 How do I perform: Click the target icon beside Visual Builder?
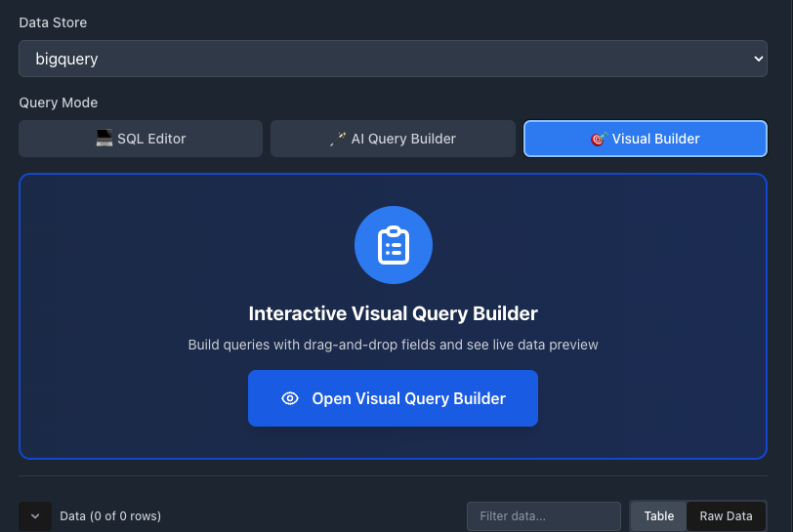(600, 139)
